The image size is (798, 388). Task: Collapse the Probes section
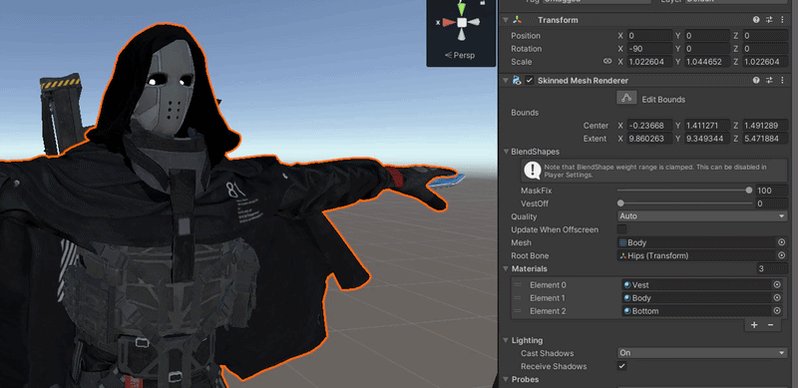pyautogui.click(x=506, y=379)
